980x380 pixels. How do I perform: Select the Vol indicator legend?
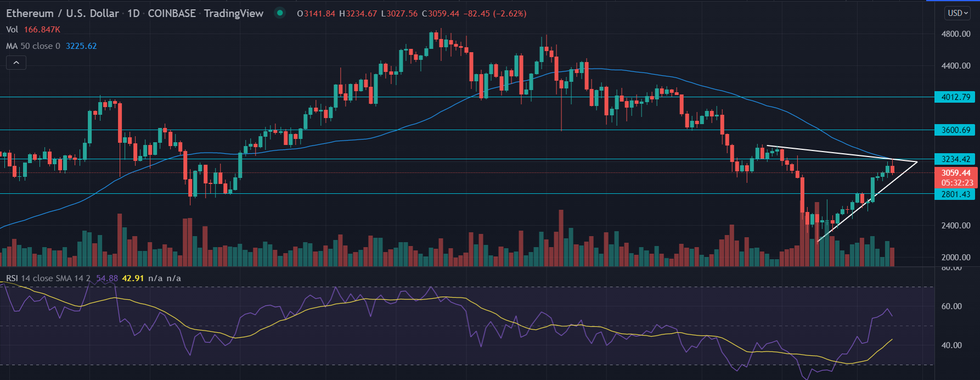(12, 30)
